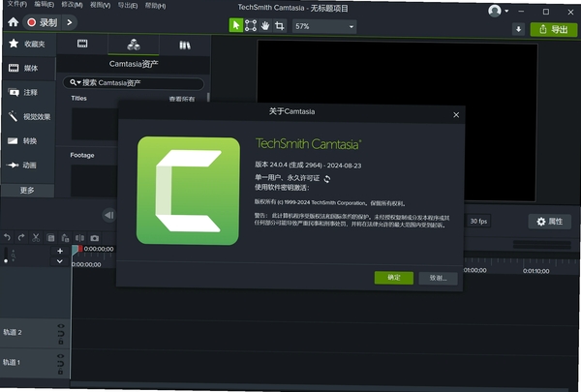Click the Paste icon on timeline toolbar
This screenshot has height=392, width=581.
(x=65, y=238)
